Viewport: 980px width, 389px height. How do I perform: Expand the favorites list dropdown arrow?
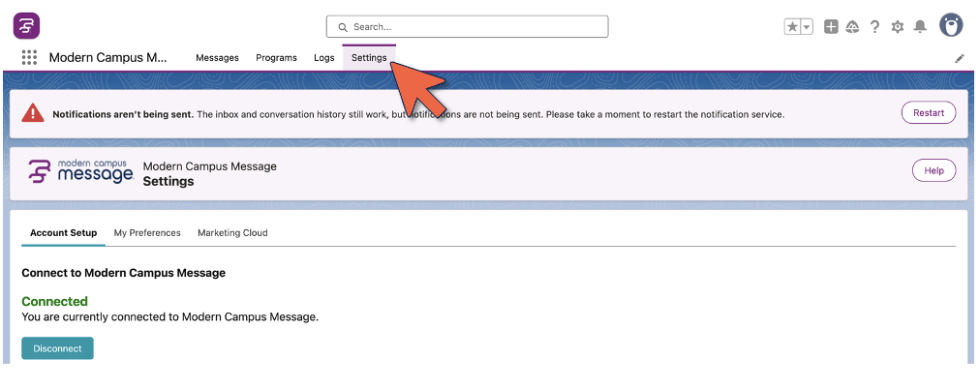click(807, 27)
